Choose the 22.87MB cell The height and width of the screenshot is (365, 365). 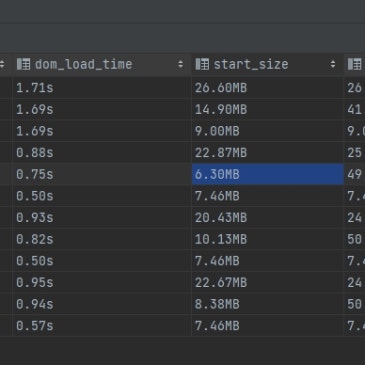point(268,153)
